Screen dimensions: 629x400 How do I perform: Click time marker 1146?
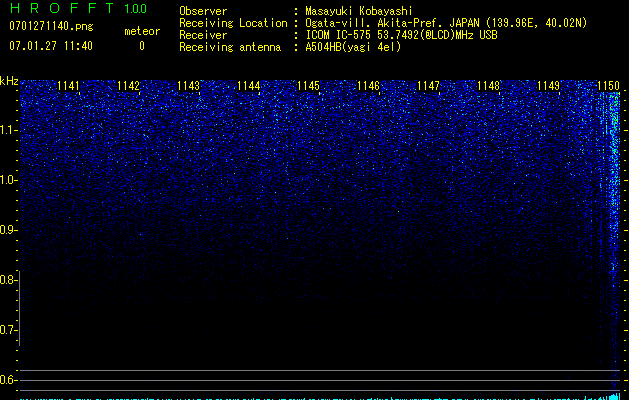point(368,86)
